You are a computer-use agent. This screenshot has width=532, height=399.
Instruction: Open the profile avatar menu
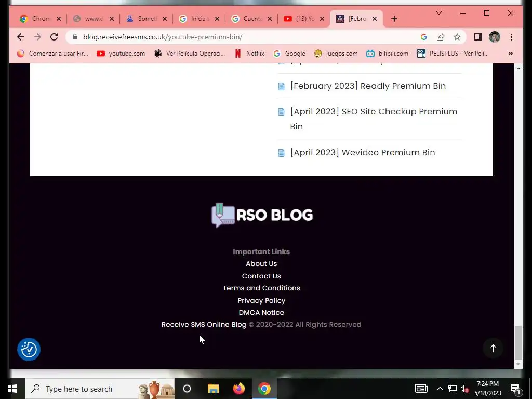(495, 37)
